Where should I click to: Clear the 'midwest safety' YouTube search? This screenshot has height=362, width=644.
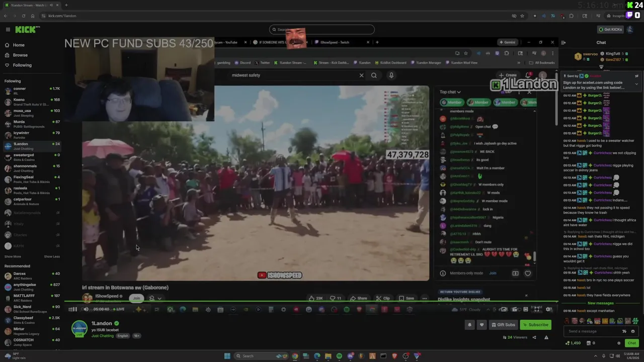(x=361, y=75)
